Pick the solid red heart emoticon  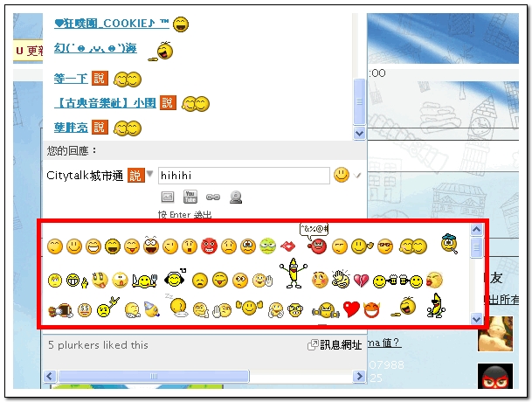pos(351,309)
